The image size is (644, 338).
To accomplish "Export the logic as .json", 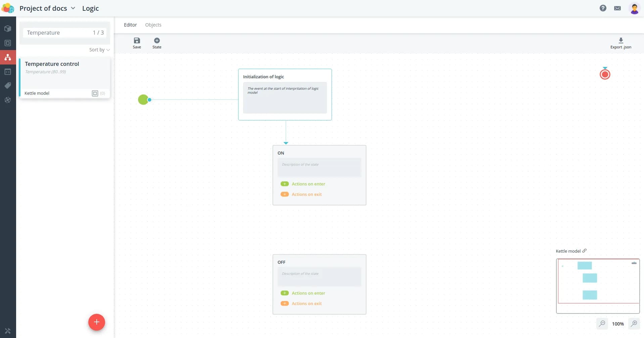I will point(620,43).
